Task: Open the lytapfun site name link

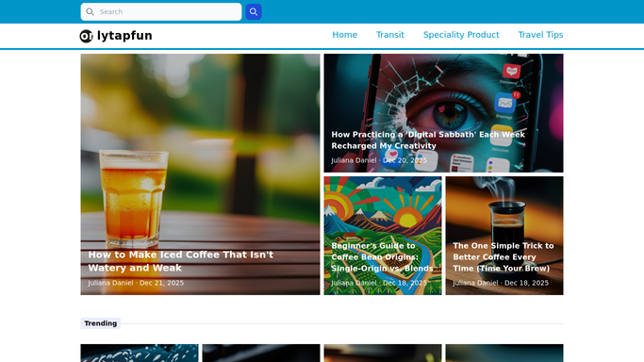Action: click(124, 36)
